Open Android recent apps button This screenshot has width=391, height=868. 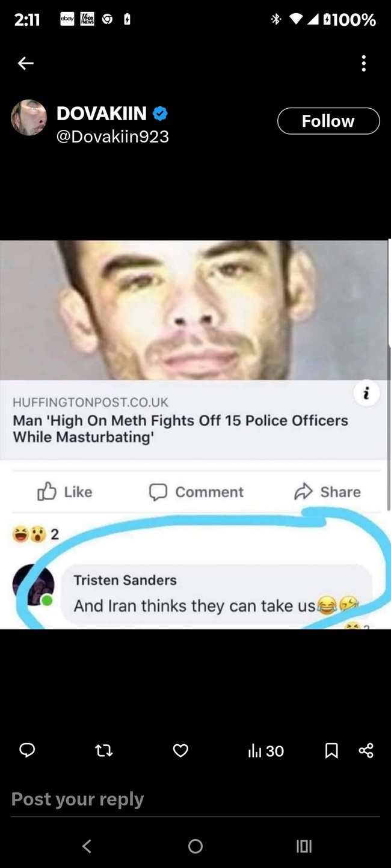tap(304, 846)
